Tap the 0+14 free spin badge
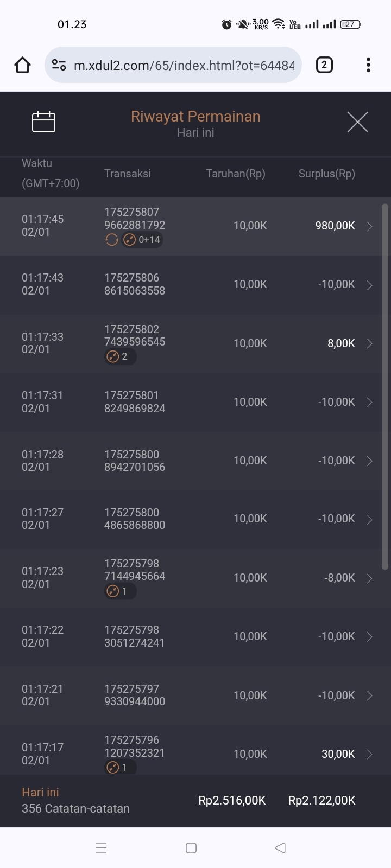The width and height of the screenshot is (391, 868). 142,240
